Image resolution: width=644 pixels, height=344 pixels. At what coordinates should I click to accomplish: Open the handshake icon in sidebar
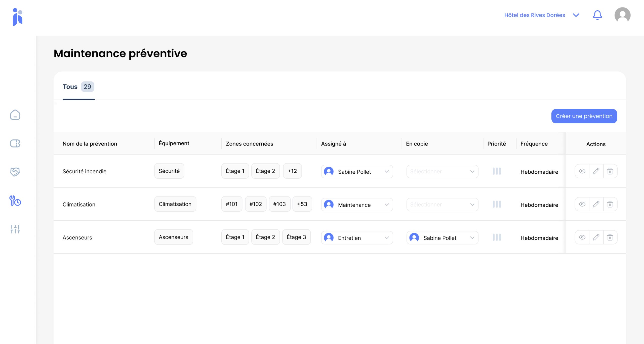[x=15, y=172]
